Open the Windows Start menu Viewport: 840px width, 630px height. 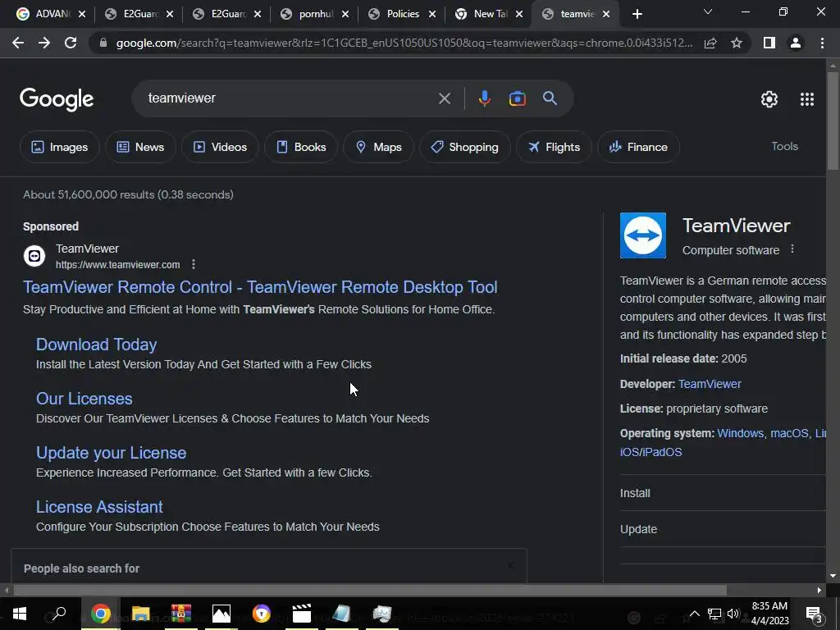pyautogui.click(x=20, y=614)
